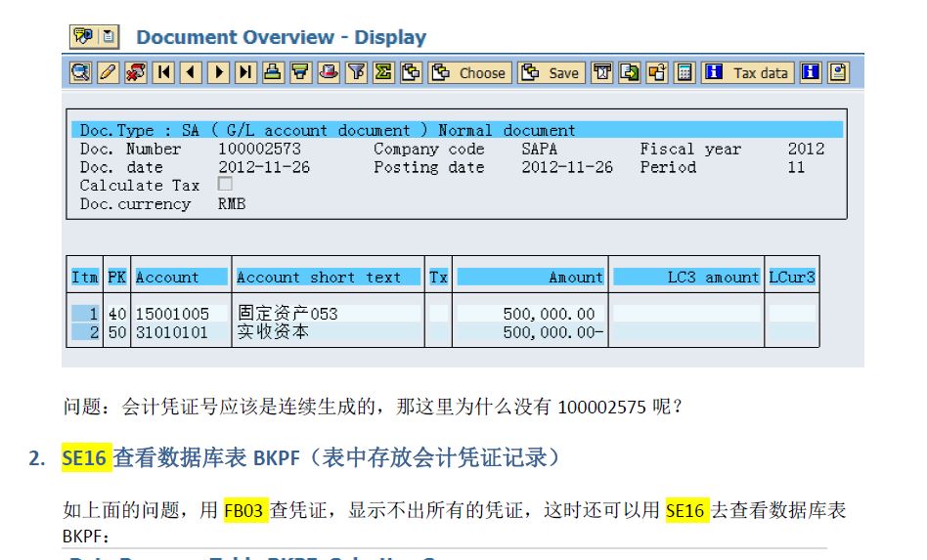Click doc currency RMB
Viewport: 927px width, 560px height.
coord(232,204)
